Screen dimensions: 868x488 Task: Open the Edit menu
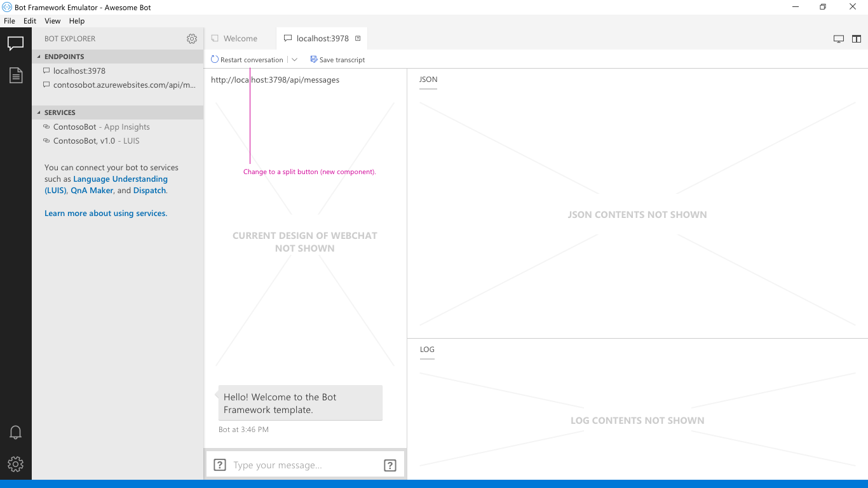[x=30, y=21]
